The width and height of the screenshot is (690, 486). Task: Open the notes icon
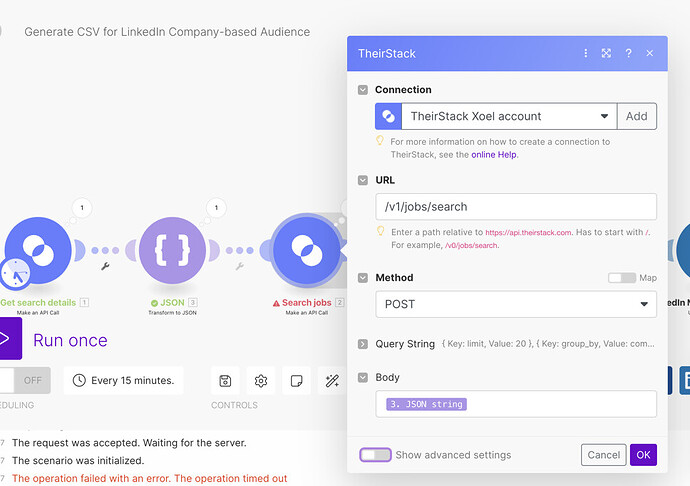click(297, 381)
